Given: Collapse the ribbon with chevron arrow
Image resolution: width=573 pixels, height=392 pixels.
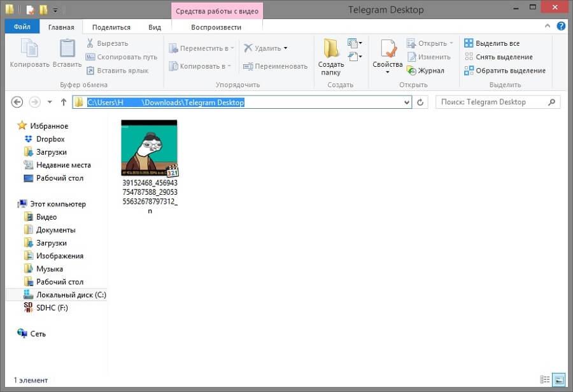Looking at the screenshot, I should 548,27.
